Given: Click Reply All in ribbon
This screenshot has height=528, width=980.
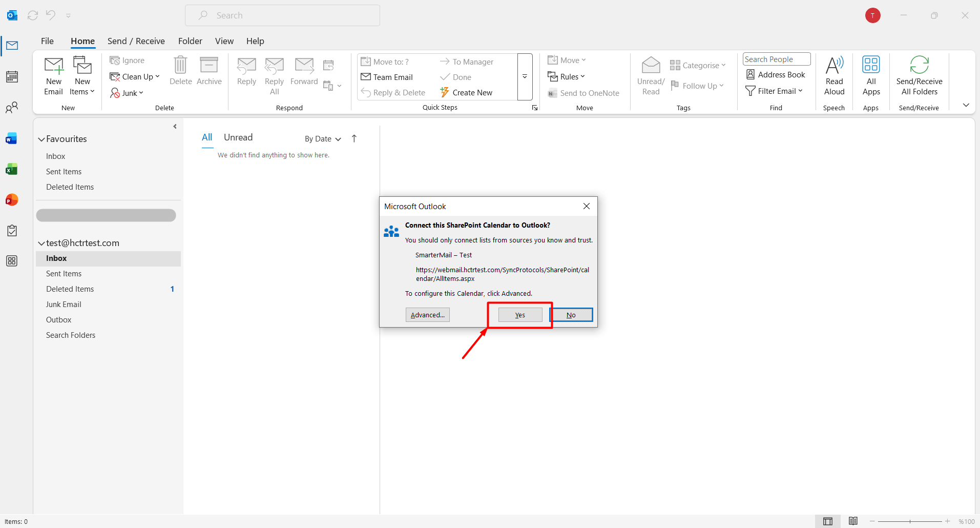Looking at the screenshot, I should 275,76.
